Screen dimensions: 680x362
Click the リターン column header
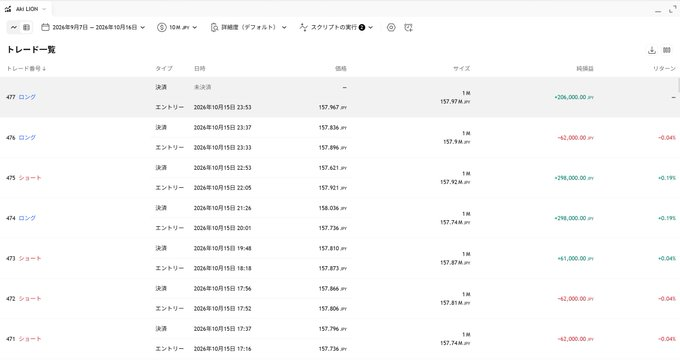point(664,68)
